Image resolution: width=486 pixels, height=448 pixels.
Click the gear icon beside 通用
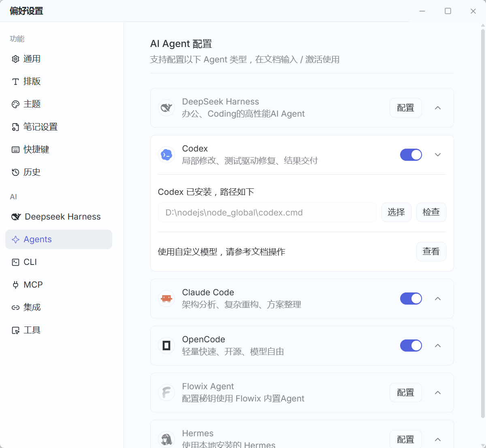[15, 59]
